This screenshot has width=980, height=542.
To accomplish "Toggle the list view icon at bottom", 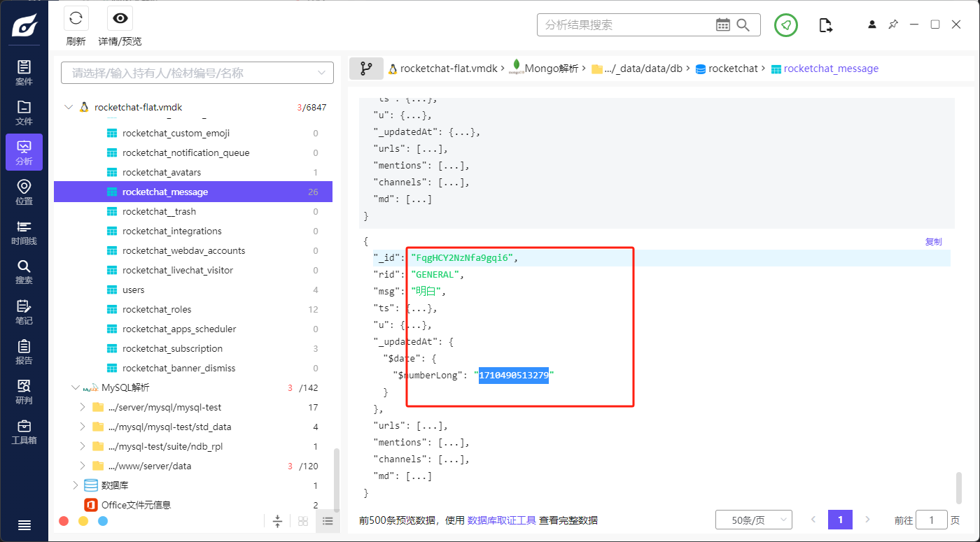I will pyautogui.click(x=328, y=521).
